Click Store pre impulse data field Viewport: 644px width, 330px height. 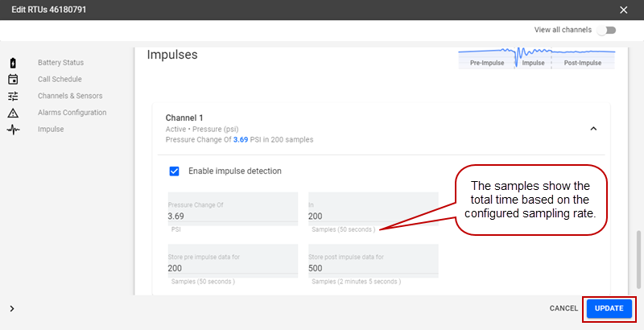coord(233,268)
